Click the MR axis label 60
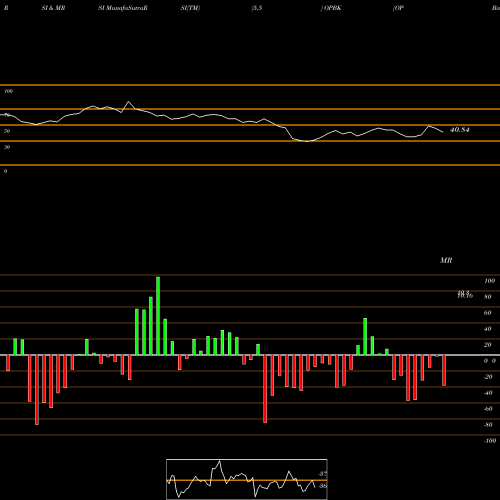This screenshot has height=500, width=500. point(488,313)
